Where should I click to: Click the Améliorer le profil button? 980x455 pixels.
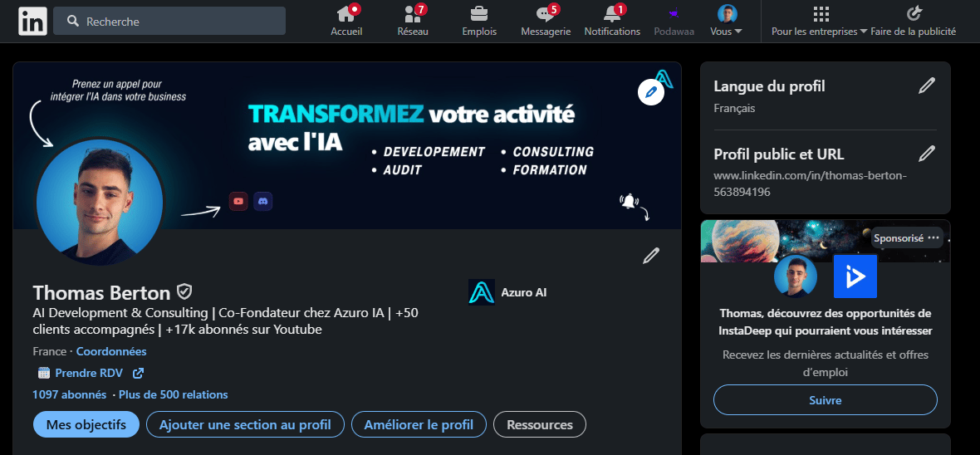click(419, 425)
